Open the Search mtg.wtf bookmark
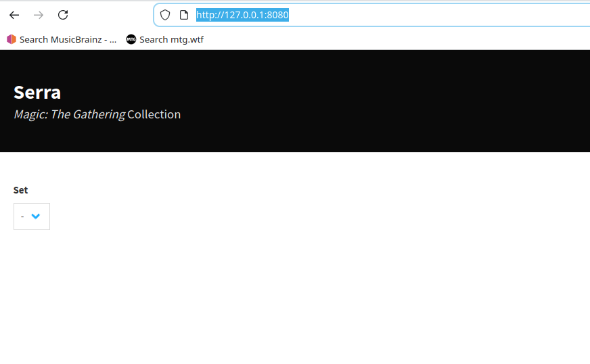 (171, 39)
